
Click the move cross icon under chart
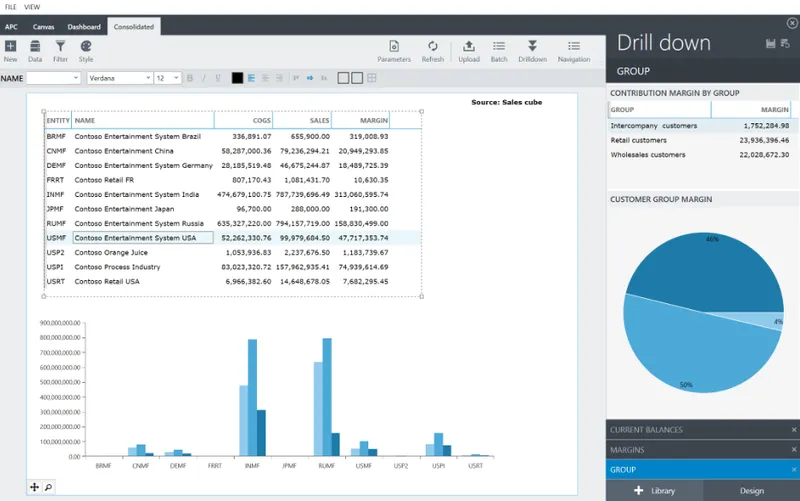(34, 487)
